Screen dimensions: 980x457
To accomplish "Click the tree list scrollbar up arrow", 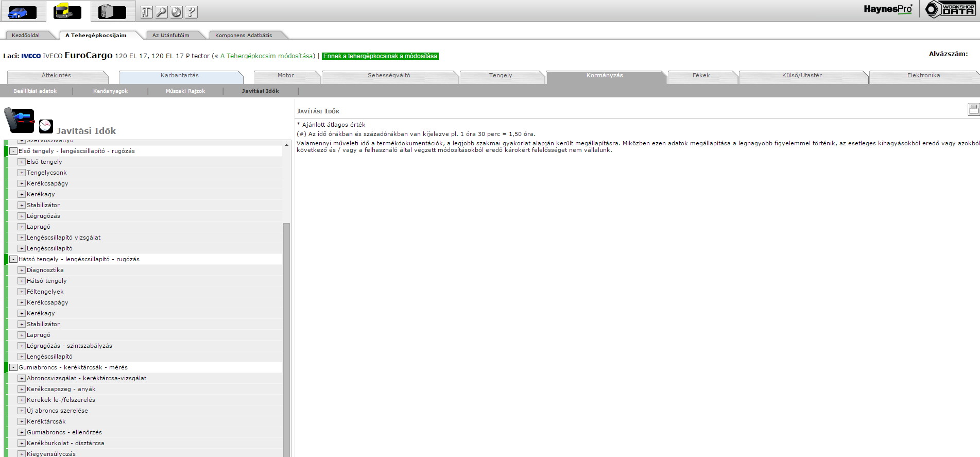I will (286, 144).
